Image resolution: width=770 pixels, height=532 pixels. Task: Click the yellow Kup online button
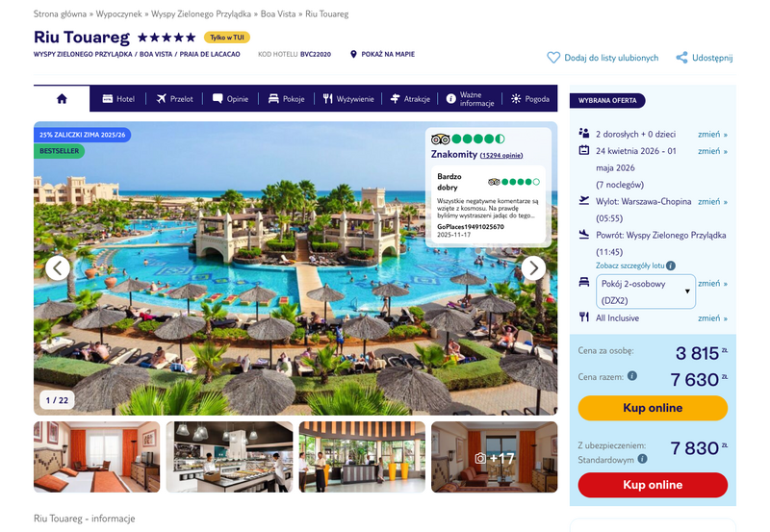(x=653, y=408)
